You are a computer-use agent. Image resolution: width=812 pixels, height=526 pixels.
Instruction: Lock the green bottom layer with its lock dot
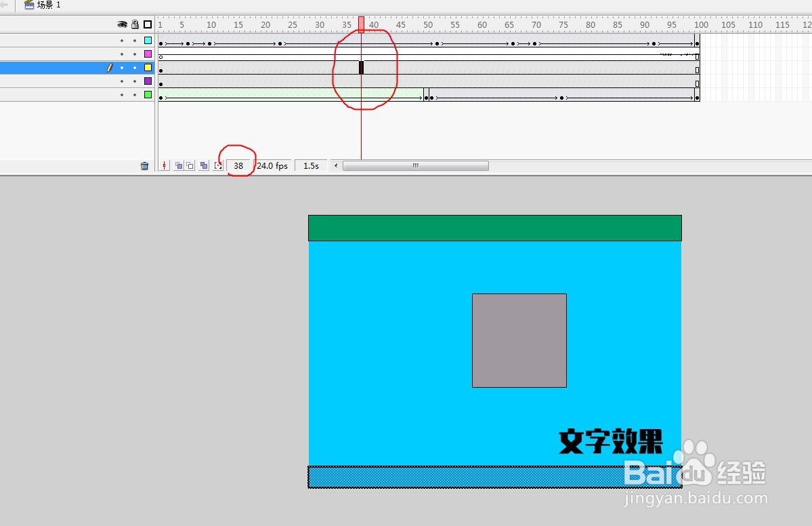click(x=135, y=94)
